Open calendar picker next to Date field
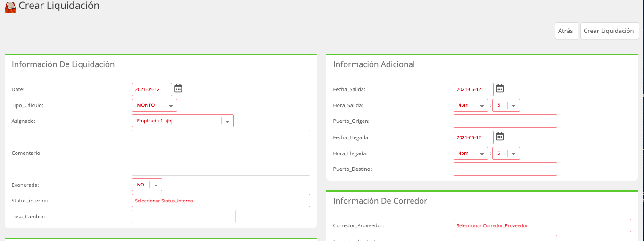Viewport: 644px width, 241px height. click(178, 88)
